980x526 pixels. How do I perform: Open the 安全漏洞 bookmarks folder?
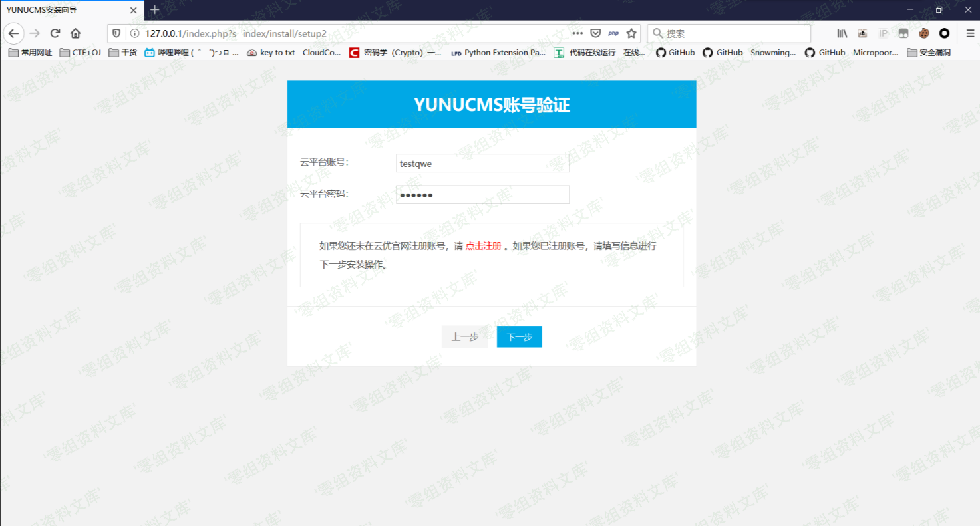click(929, 53)
